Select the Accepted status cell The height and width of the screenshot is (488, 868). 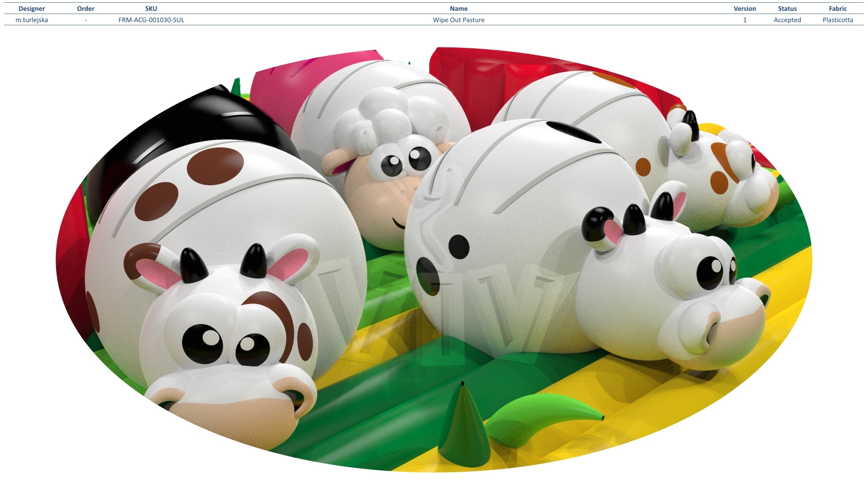point(787,20)
